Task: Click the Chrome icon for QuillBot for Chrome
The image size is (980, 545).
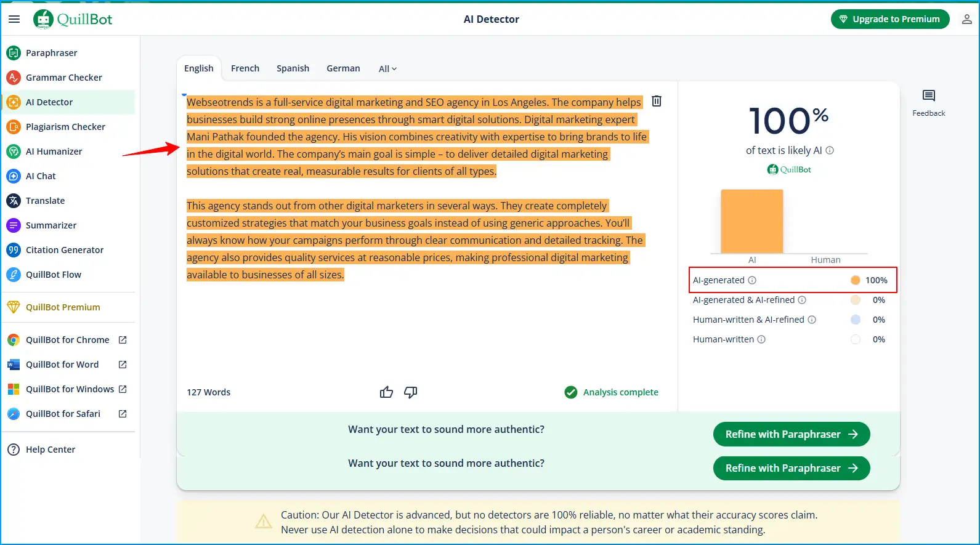Action: pos(14,340)
